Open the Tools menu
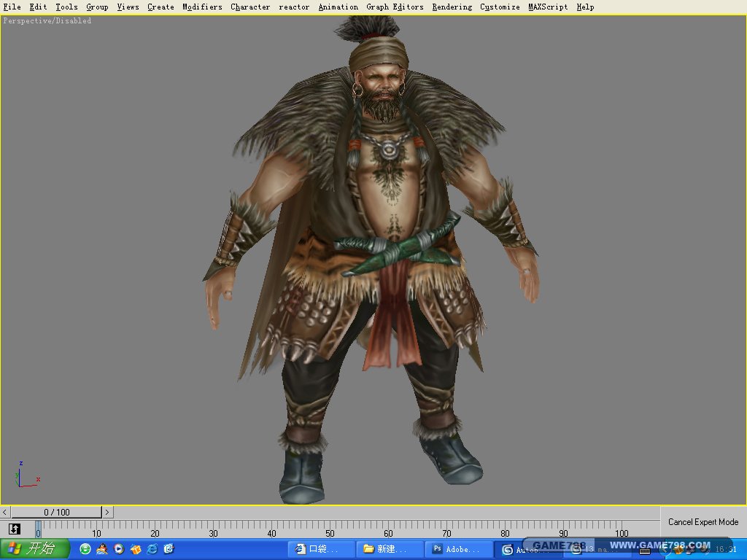Screen dimensions: 747x560 coord(66,7)
